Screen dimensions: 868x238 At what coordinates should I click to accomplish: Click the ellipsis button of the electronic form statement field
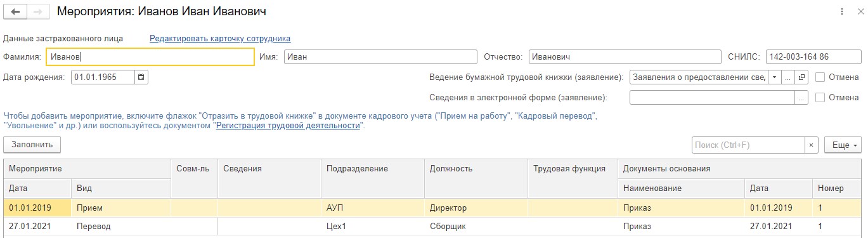tap(801, 98)
